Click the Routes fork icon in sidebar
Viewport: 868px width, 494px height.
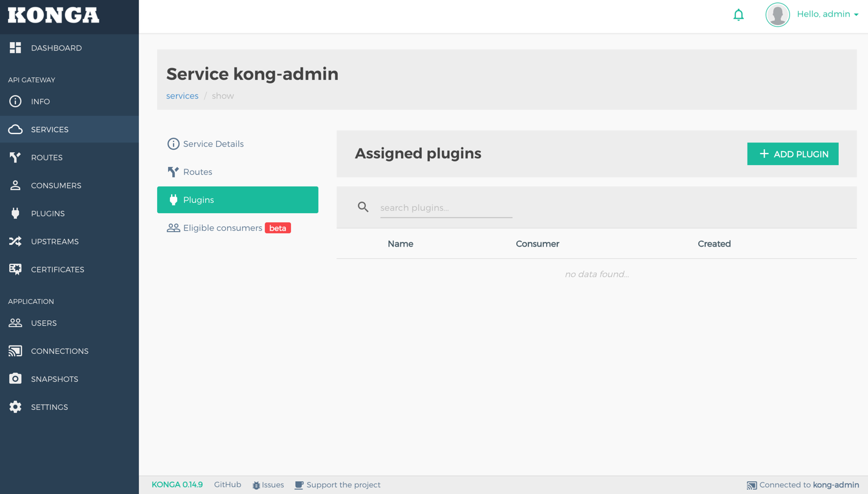15,157
